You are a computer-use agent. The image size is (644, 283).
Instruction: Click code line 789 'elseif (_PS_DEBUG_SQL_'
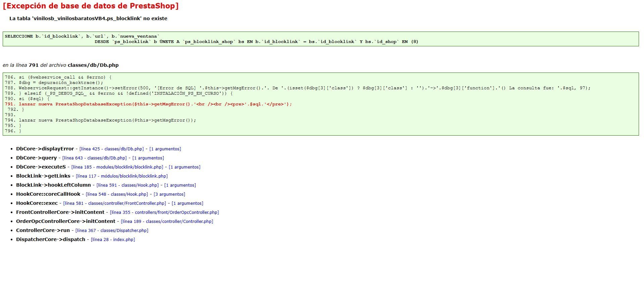point(119,93)
